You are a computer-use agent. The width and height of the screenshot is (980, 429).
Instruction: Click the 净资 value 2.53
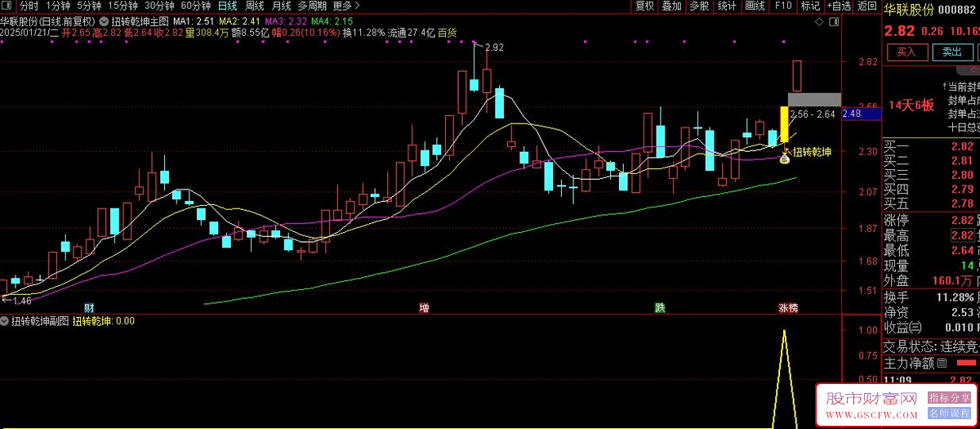click(961, 312)
